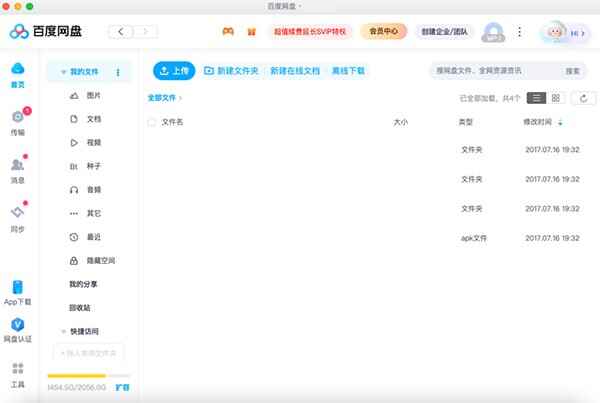600x403 pixels.
Task: Click the 拖入常用文件夹 drop area
Action: tap(88, 353)
